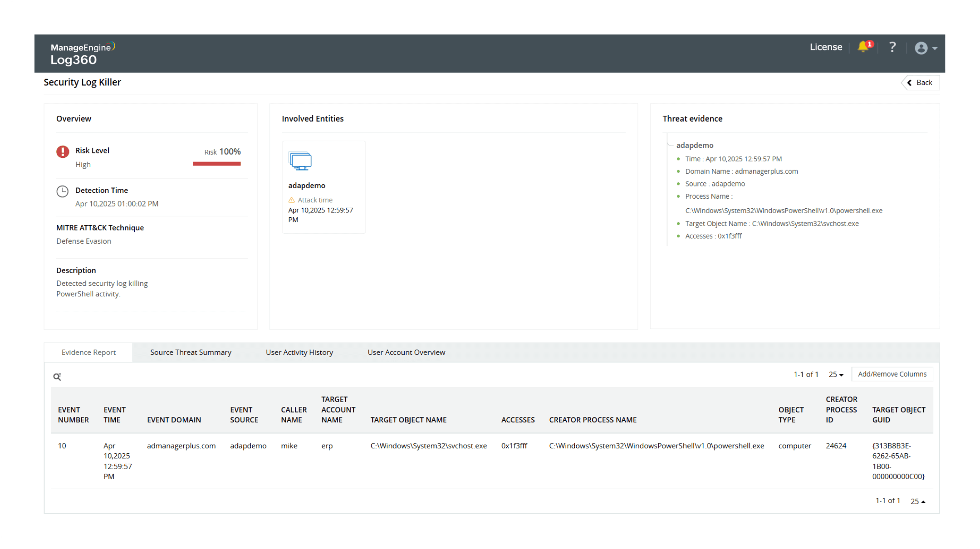This screenshot has width=980, height=549.
Task: Open the help question mark icon
Action: [x=892, y=47]
